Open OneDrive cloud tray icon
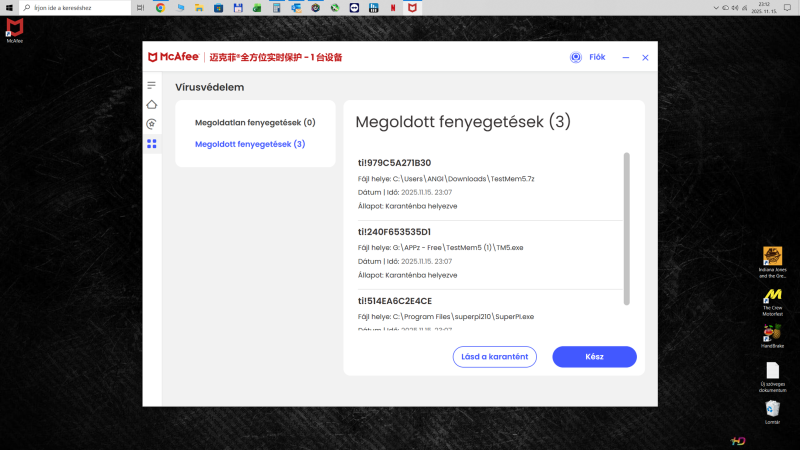 coord(725,8)
